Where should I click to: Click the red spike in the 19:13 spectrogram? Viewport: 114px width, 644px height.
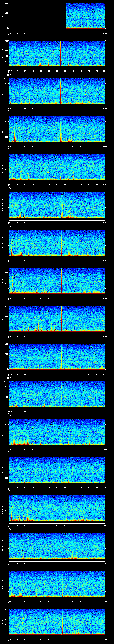(x=61, y=167)
